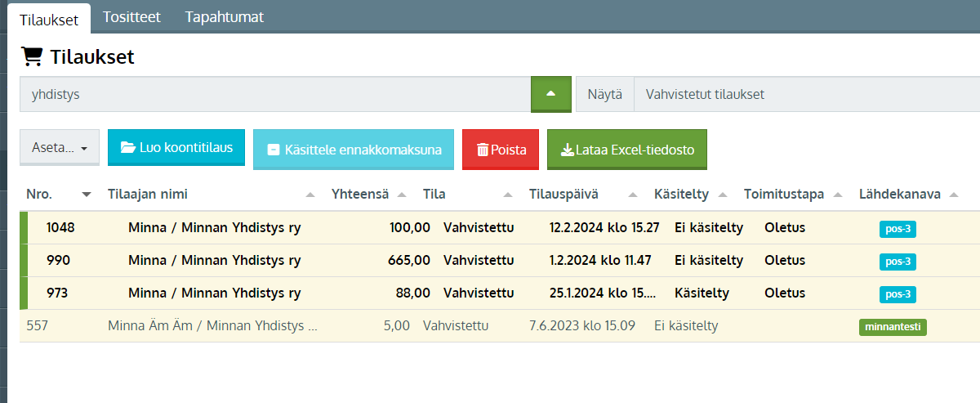This screenshot has width=980, height=403.
Task: Open the Aseta... dropdown
Action: 60,148
